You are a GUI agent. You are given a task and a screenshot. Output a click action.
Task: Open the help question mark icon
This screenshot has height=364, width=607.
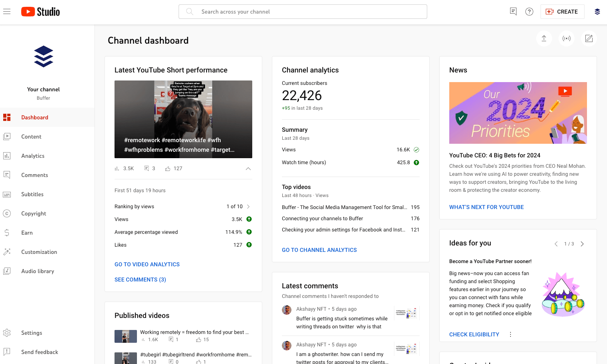pos(529,12)
